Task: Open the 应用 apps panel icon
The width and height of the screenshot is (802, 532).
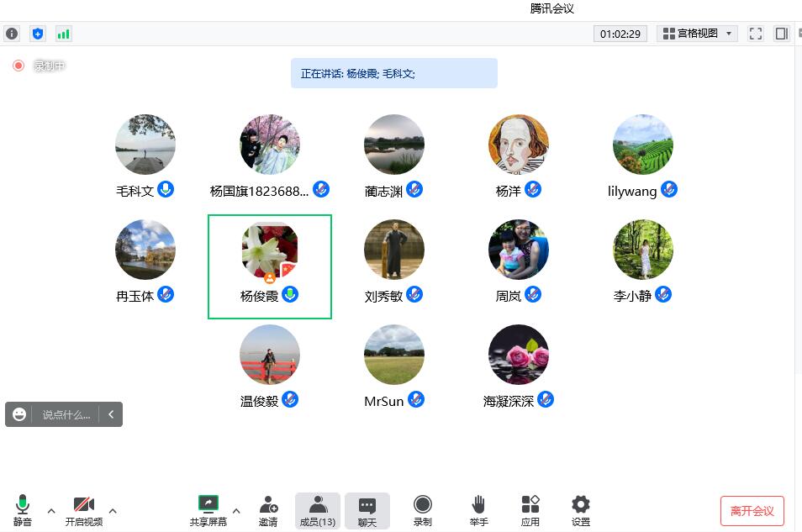Action: click(530, 504)
